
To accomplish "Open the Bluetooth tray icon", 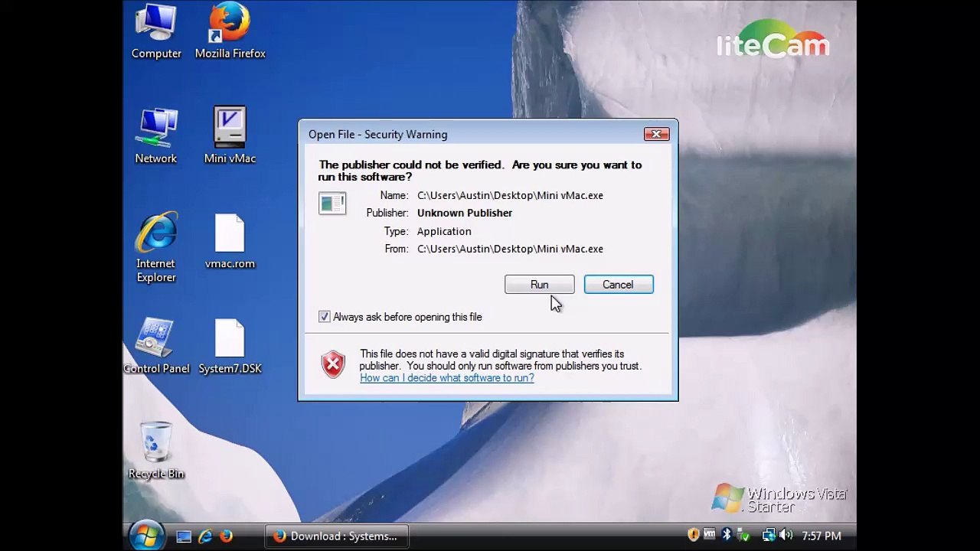I will [x=727, y=536].
